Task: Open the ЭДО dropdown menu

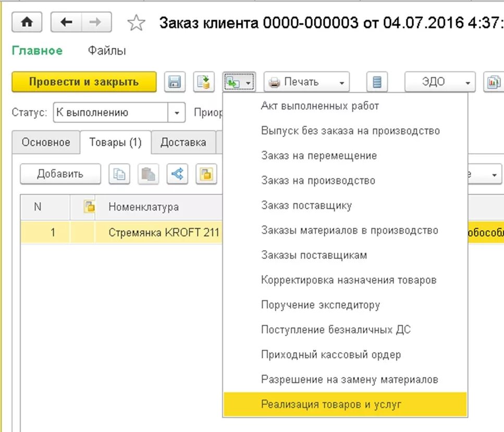Action: coord(440,82)
